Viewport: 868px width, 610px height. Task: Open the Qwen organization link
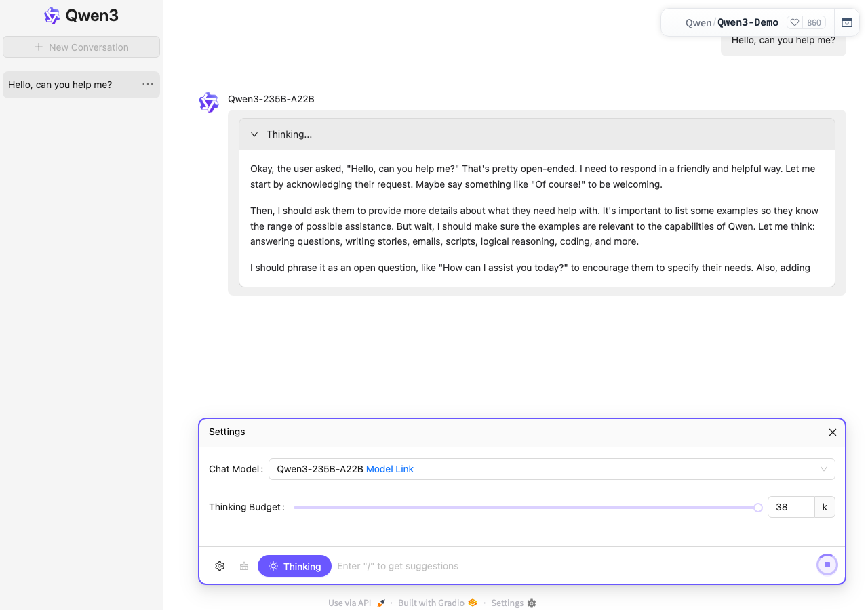tap(698, 23)
